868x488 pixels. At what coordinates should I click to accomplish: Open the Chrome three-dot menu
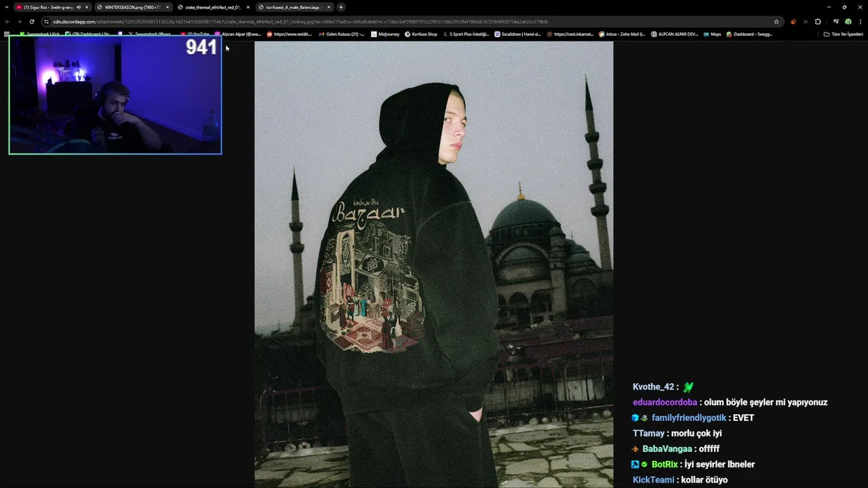(x=861, y=22)
